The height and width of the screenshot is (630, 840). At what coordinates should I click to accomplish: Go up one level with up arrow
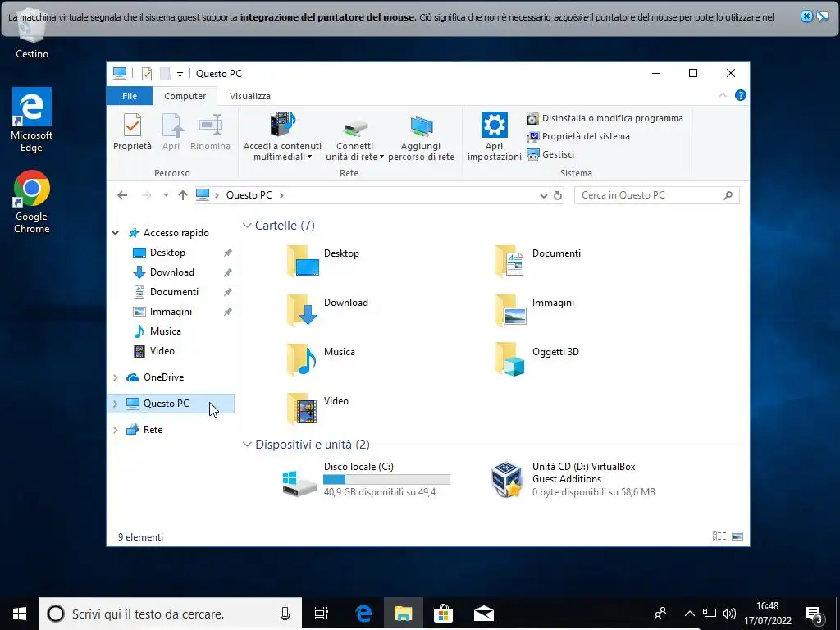[x=183, y=195]
